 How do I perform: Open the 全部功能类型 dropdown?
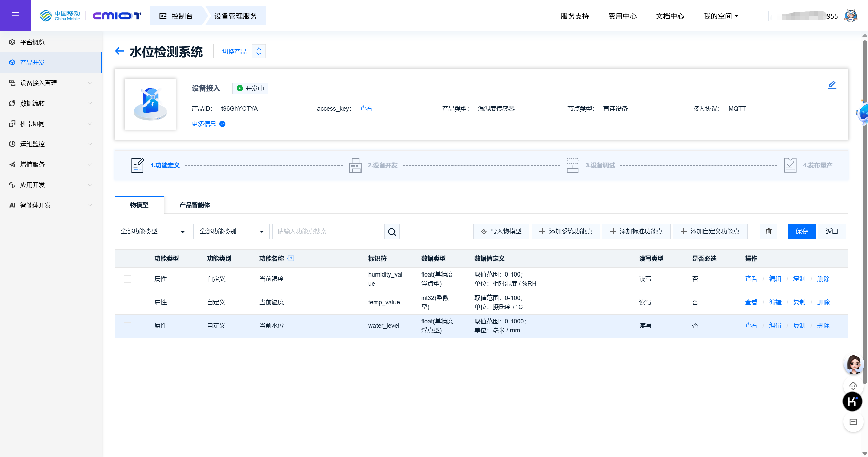(152, 231)
